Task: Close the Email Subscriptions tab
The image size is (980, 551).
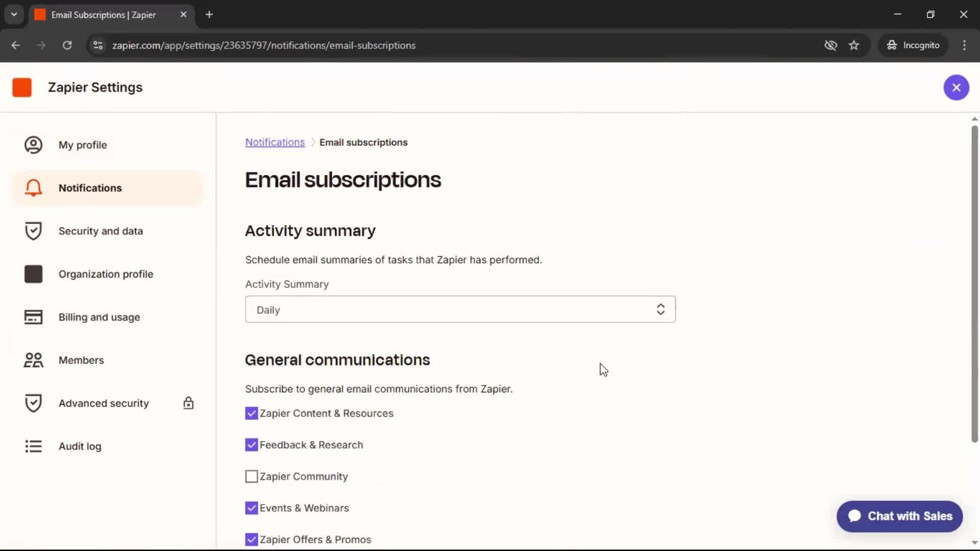Action: point(183,15)
